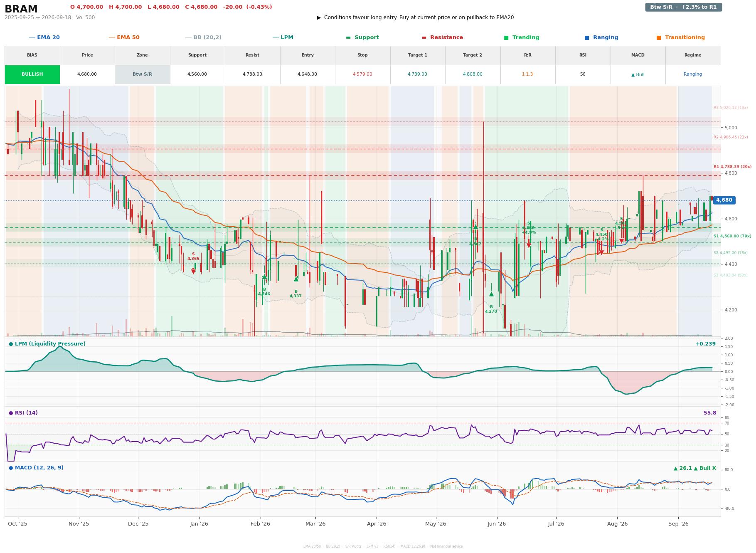Click the 'Conditions favour long entry' message
Screen dimensions: 756x553
coord(416,17)
